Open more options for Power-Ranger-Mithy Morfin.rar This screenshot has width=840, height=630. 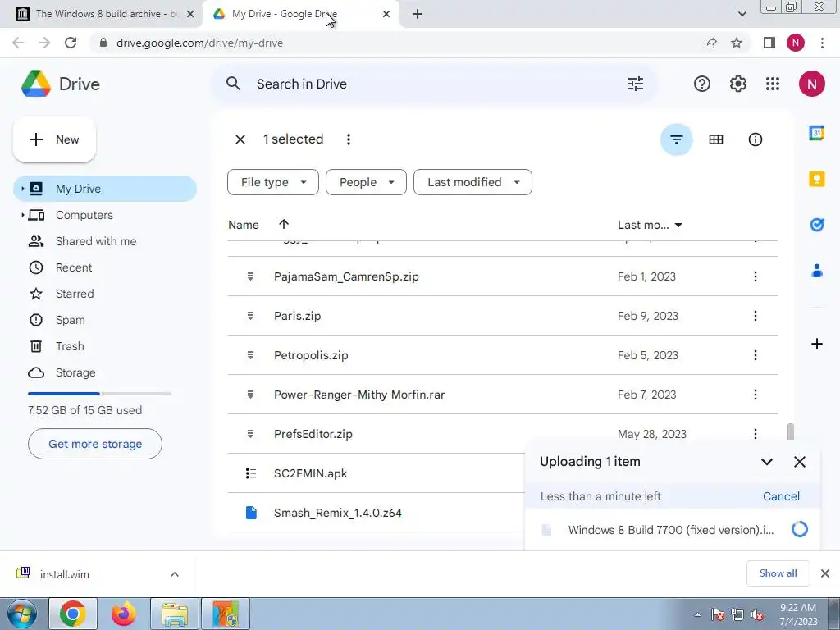(755, 395)
